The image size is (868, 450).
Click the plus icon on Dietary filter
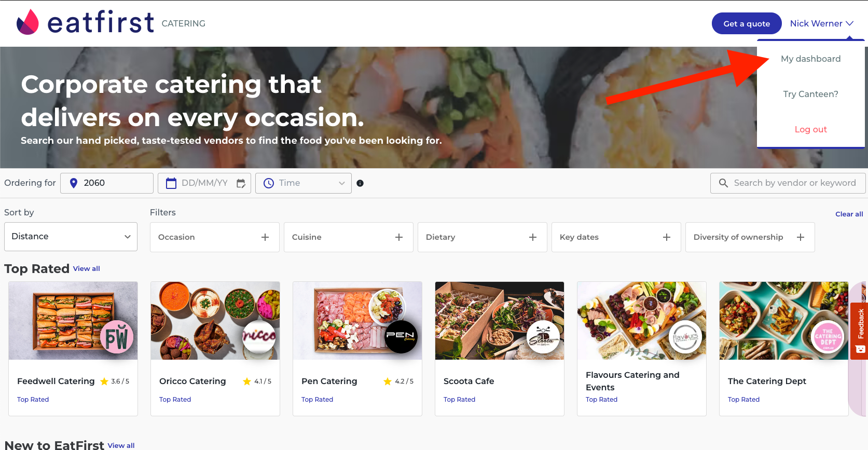pos(533,237)
